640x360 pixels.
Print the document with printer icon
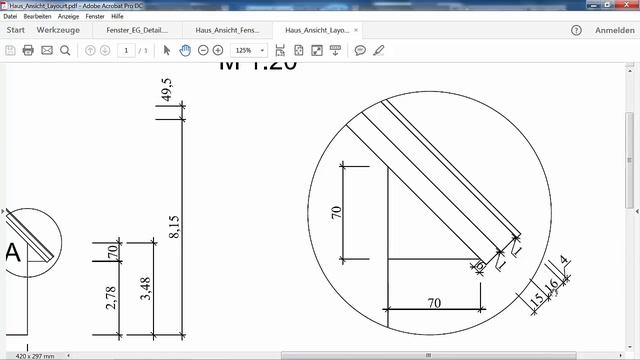click(28, 50)
